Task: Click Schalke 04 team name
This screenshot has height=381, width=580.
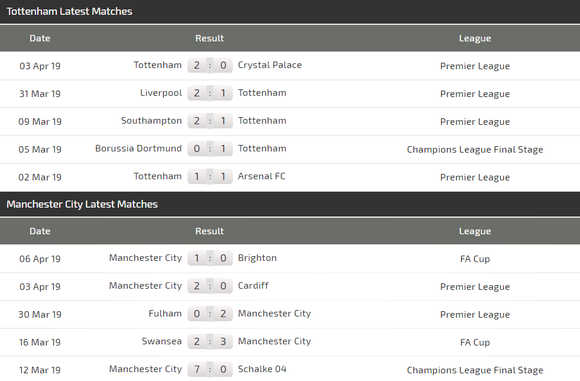Action: click(x=262, y=369)
